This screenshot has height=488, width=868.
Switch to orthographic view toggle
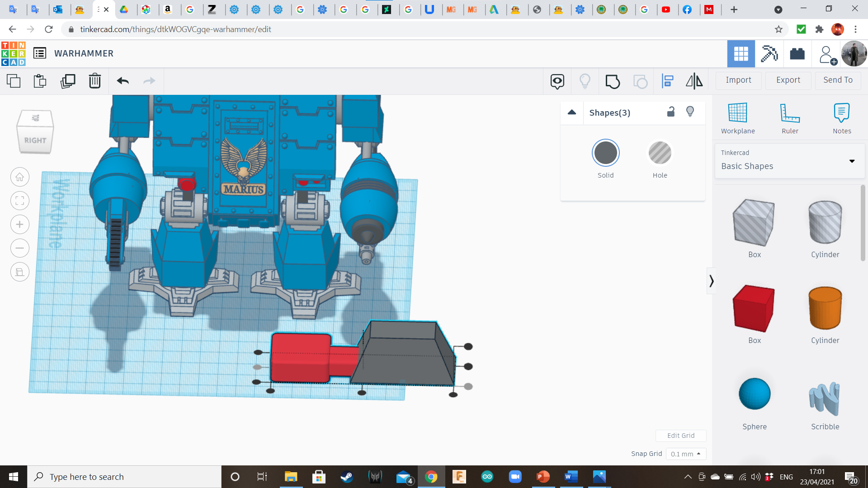click(x=20, y=272)
